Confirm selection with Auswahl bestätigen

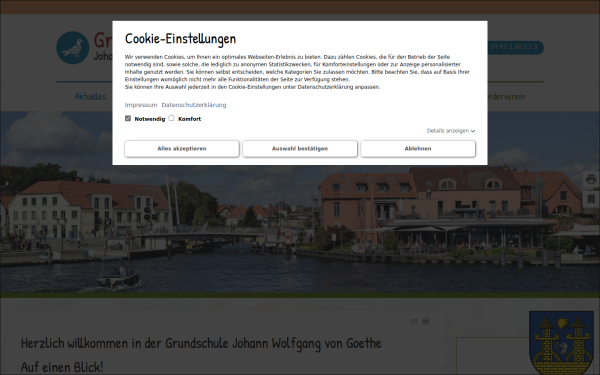click(x=300, y=148)
